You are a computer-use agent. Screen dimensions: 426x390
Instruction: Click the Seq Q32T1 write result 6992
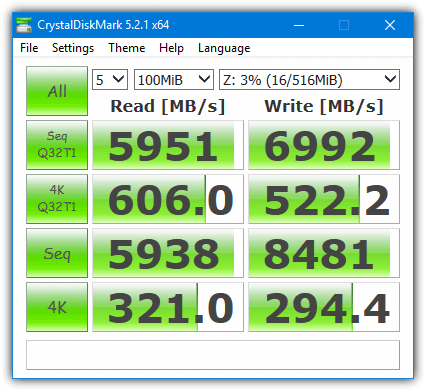coord(324,145)
